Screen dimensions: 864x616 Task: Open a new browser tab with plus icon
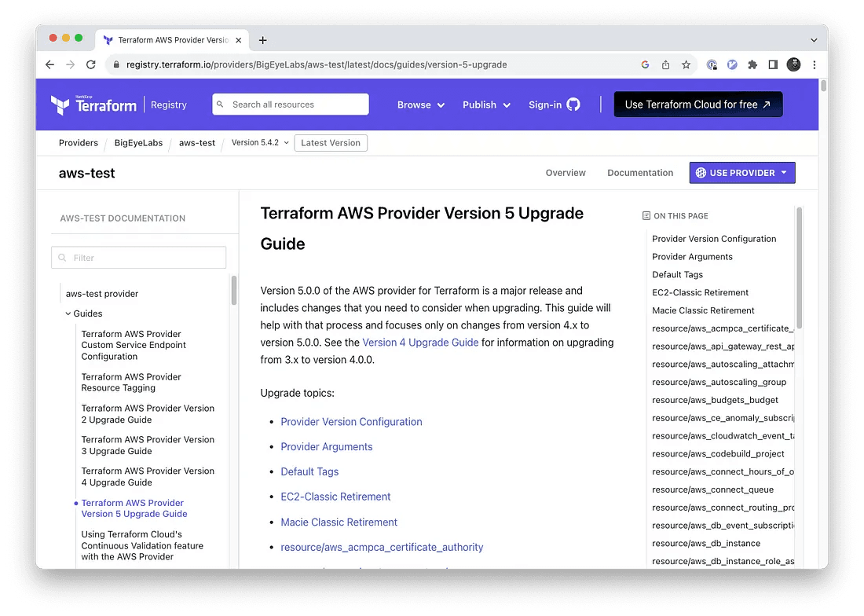[263, 40]
